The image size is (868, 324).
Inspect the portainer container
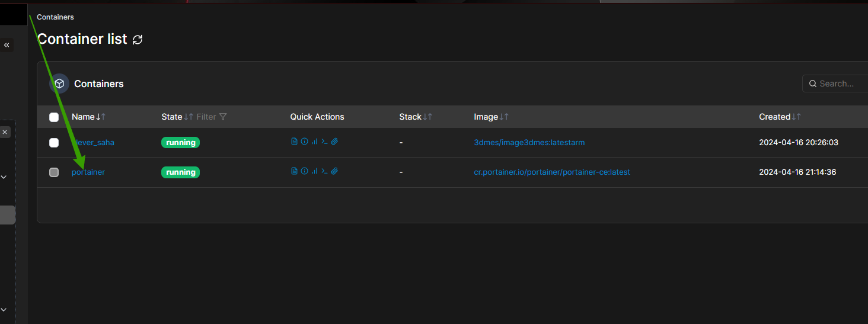click(304, 171)
